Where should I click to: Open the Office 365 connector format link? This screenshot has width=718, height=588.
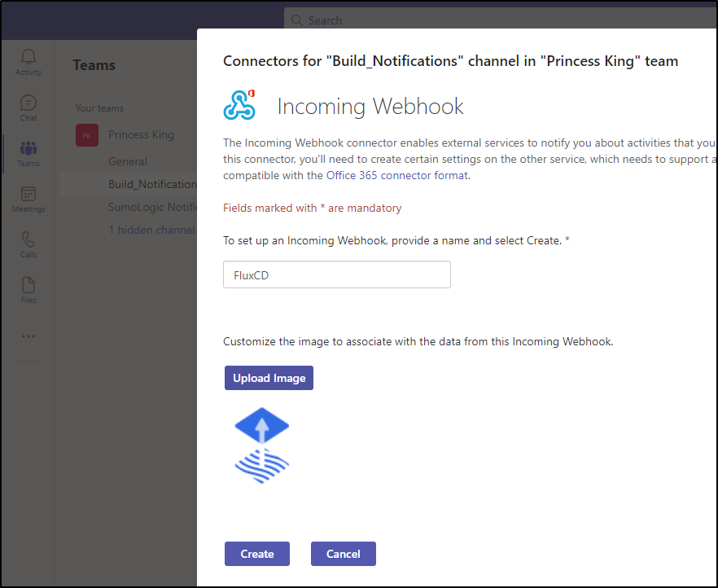(397, 175)
